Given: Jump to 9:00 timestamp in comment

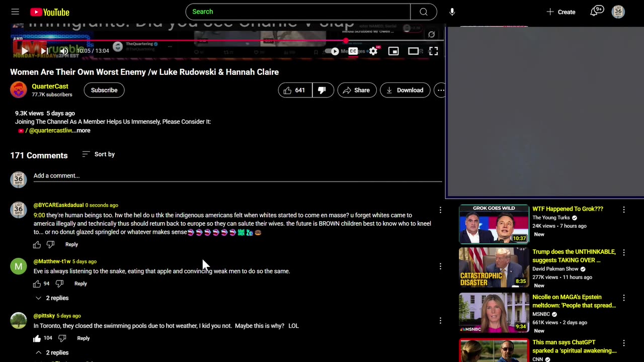Looking at the screenshot, I should coord(39,215).
